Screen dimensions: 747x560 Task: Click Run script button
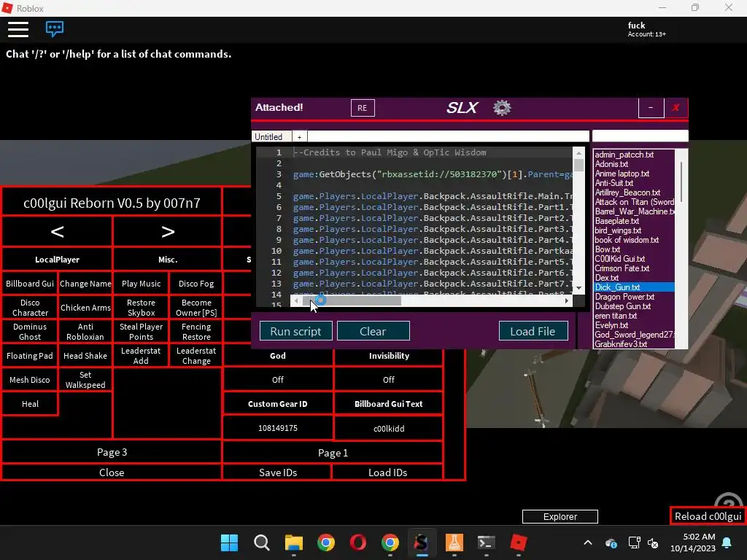(296, 331)
